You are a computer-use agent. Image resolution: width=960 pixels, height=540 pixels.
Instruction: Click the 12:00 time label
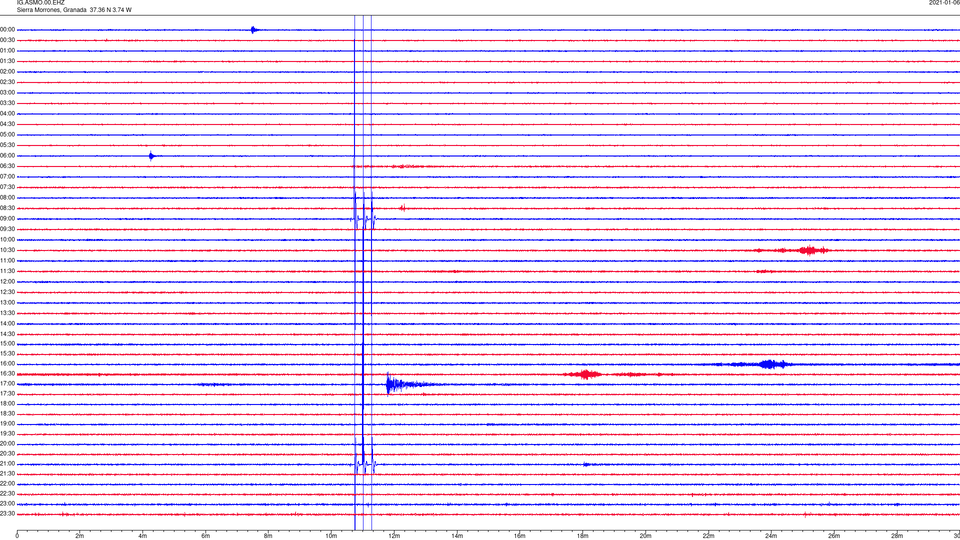coord(7,282)
